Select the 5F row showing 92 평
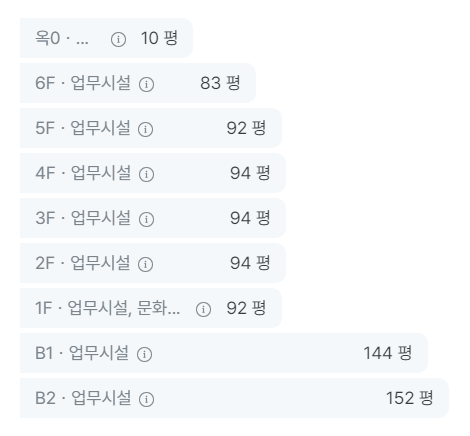The width and height of the screenshot is (470, 436). (151, 128)
